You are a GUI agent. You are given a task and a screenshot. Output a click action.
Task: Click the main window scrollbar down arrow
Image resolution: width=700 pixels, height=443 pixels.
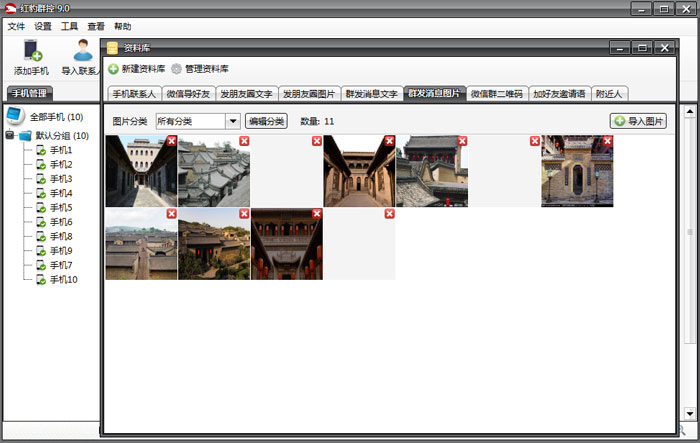tap(690, 414)
